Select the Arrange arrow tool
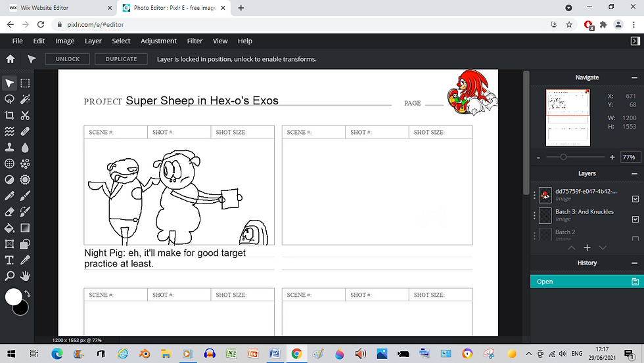Viewport: 644px width, 363px height. point(9,83)
